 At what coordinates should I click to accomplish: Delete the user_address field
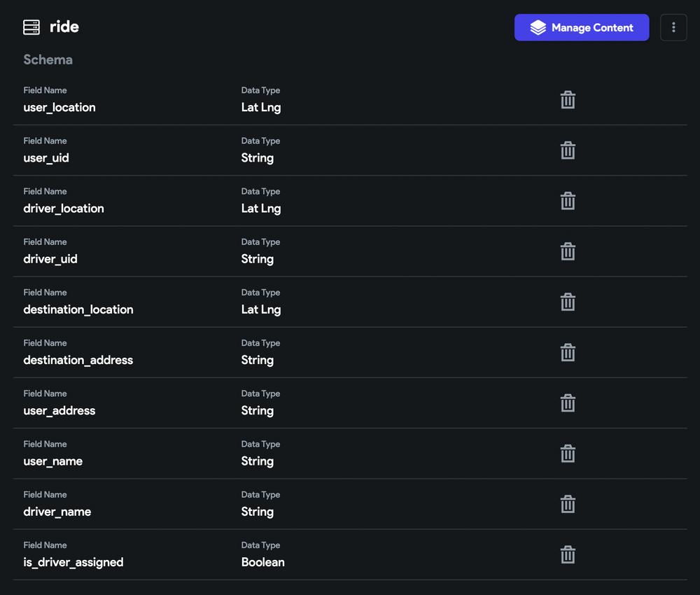[568, 403]
